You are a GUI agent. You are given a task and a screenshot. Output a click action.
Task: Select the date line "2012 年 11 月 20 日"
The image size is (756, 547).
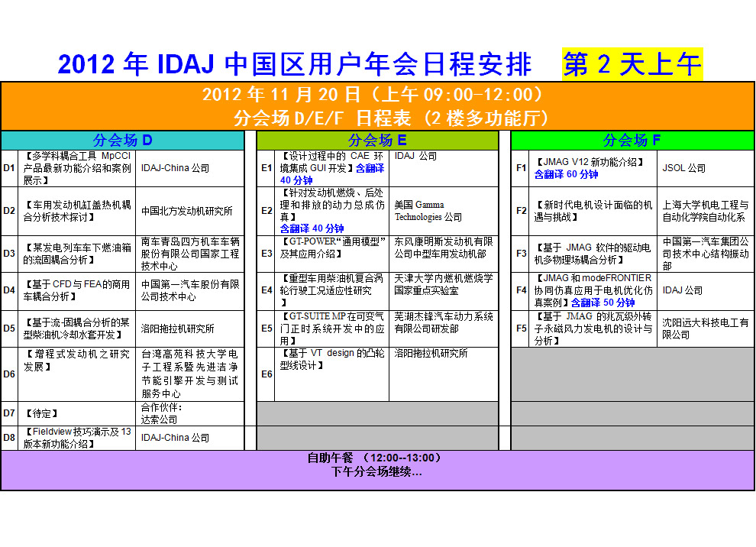pyautogui.click(x=281, y=95)
